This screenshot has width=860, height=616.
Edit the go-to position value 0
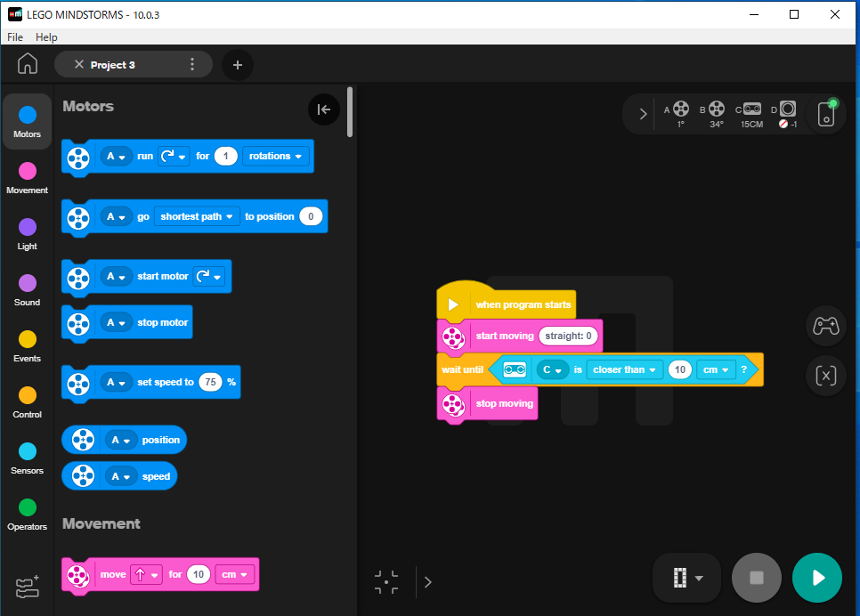(311, 216)
